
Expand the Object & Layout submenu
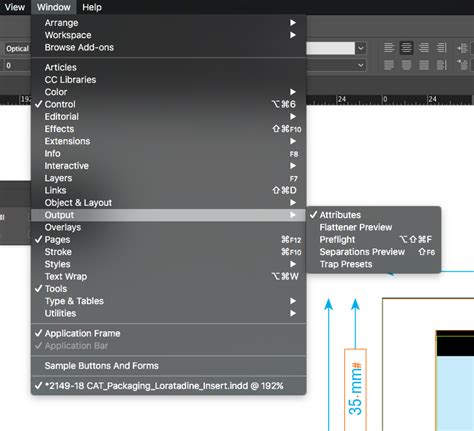(x=169, y=203)
